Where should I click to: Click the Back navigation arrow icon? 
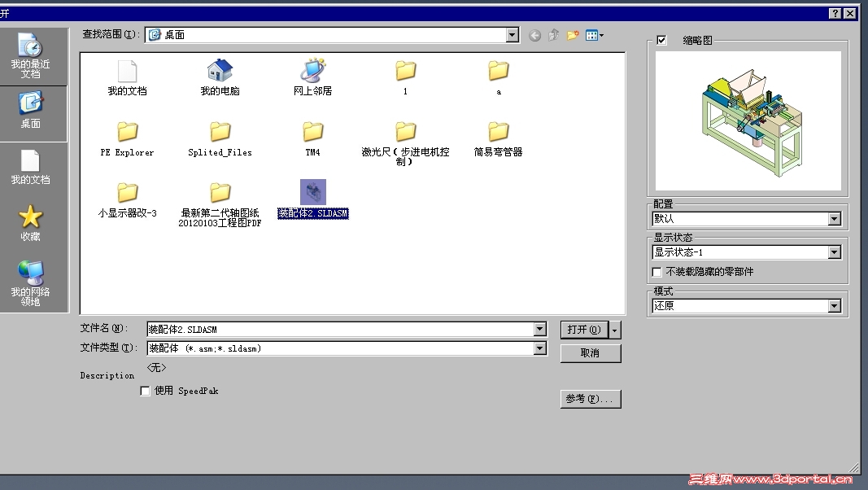coord(534,34)
